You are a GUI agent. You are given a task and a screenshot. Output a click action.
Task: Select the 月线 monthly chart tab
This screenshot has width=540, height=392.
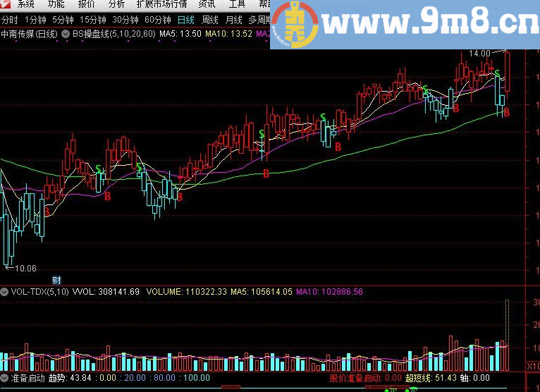tap(233, 20)
